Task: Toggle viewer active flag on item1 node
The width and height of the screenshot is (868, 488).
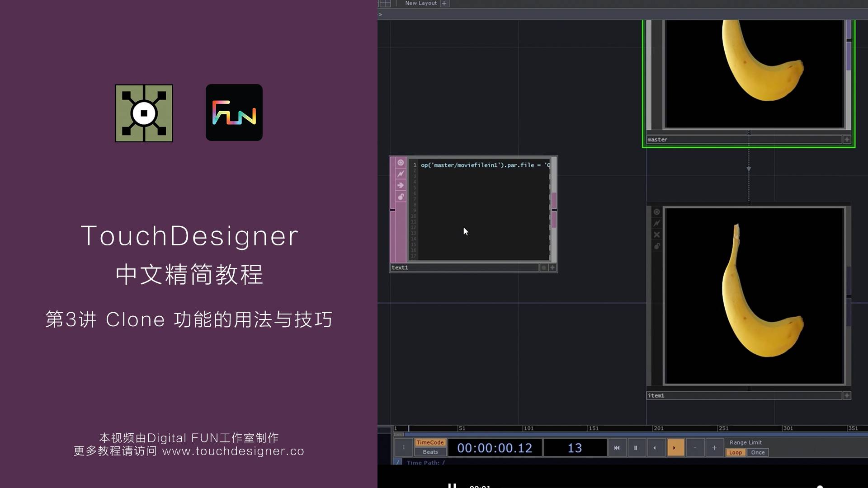Action: coord(657,212)
